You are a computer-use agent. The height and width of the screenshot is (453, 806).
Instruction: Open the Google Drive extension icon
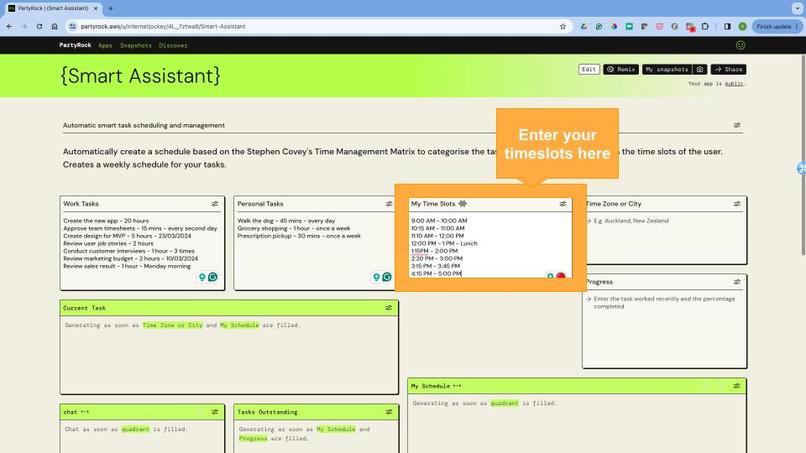583,26
